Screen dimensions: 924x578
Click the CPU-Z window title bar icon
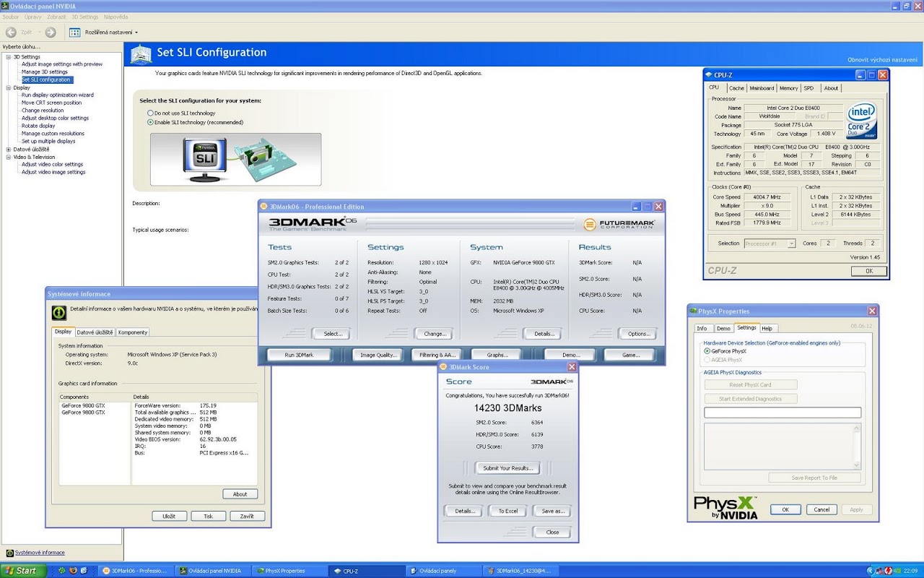[707, 74]
